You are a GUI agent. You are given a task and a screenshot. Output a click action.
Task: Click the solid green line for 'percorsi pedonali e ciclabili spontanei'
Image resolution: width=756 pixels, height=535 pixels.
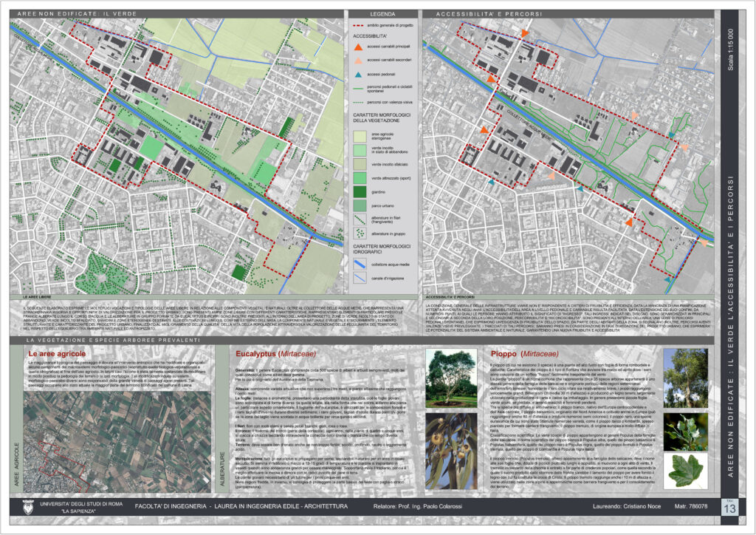(358, 89)
